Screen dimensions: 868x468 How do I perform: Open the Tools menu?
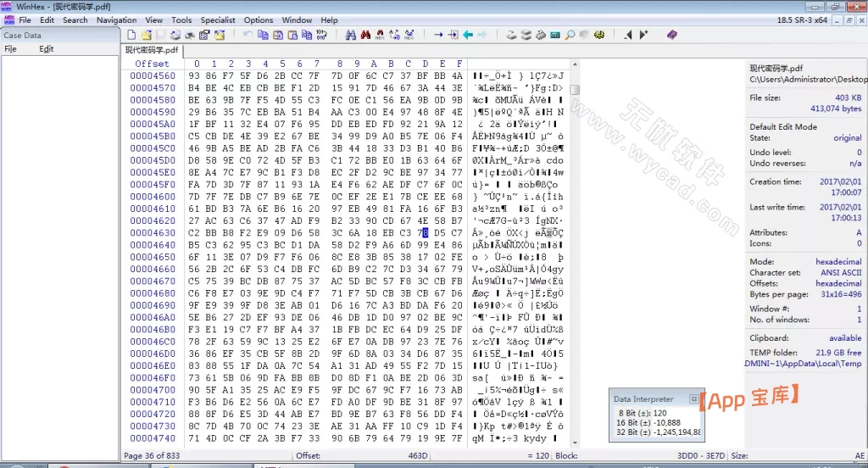coord(181,19)
